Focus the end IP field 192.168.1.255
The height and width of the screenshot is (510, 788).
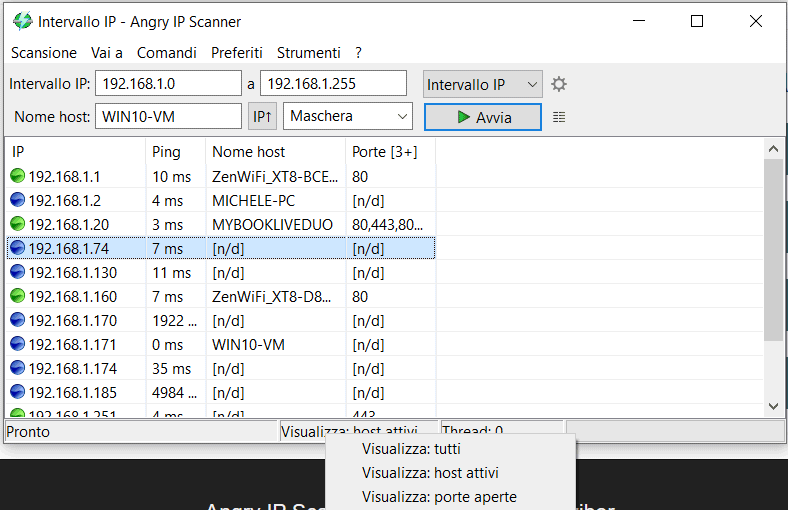tap(333, 83)
